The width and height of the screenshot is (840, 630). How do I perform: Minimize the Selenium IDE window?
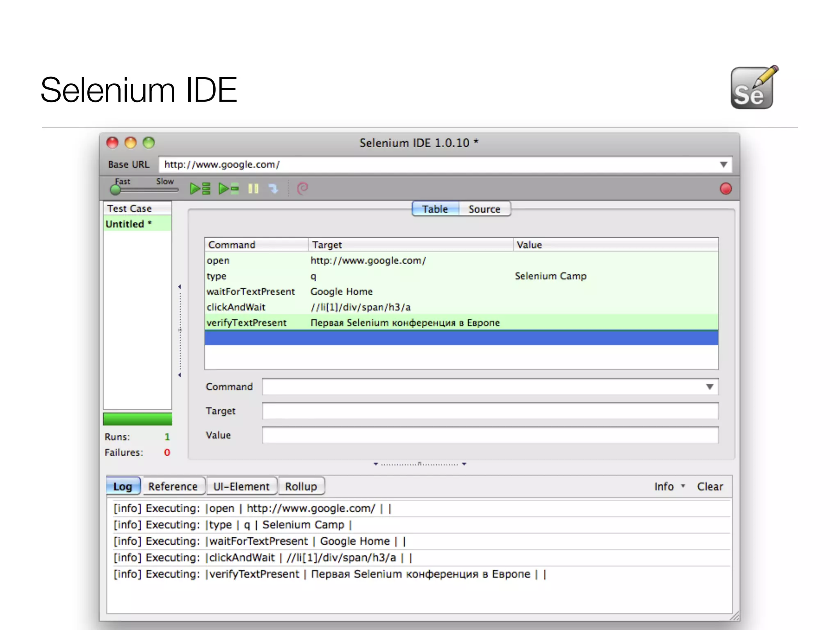click(x=130, y=143)
